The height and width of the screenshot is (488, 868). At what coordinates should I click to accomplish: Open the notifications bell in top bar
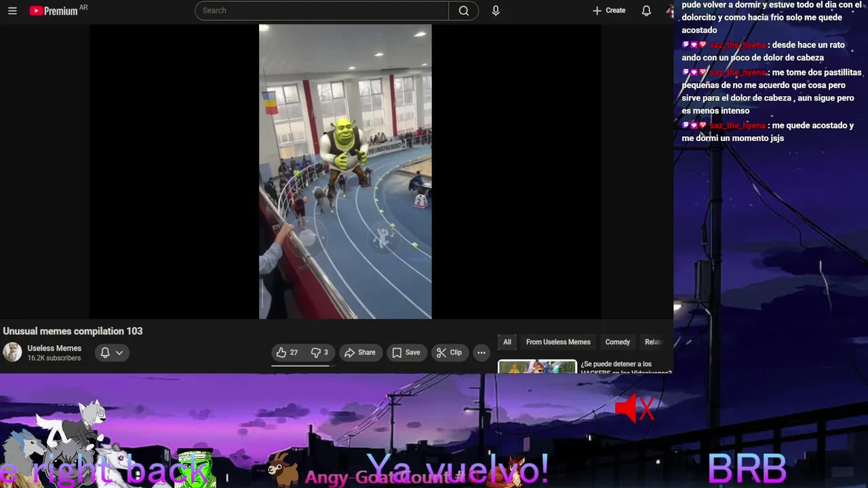coord(646,11)
